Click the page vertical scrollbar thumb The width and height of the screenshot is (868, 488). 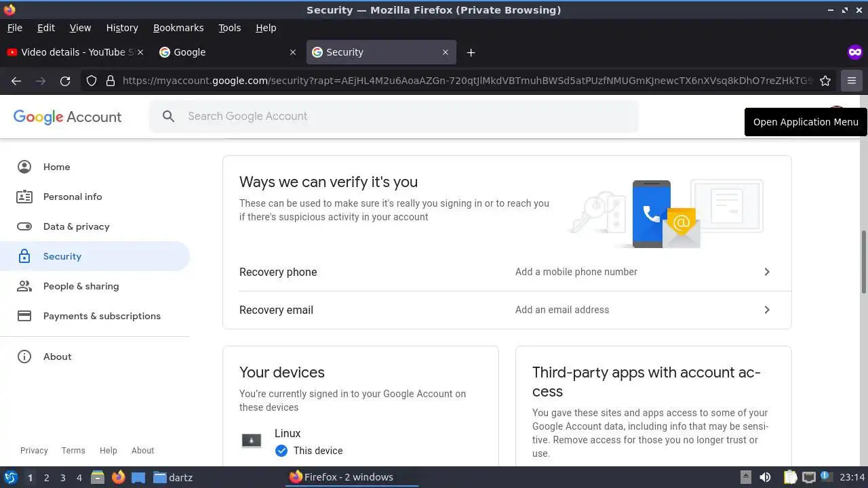click(x=864, y=262)
